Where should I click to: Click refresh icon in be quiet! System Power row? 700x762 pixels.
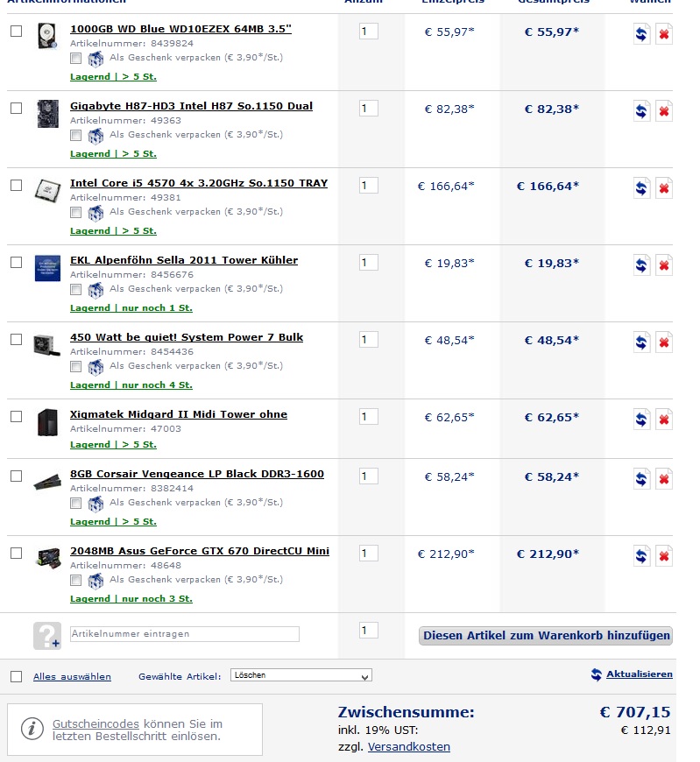[x=641, y=342]
